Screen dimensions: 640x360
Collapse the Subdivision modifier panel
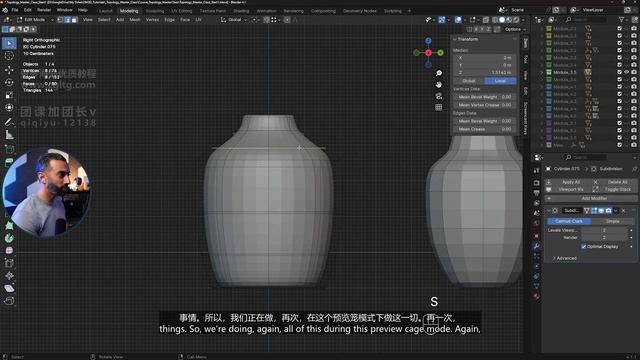549,211
